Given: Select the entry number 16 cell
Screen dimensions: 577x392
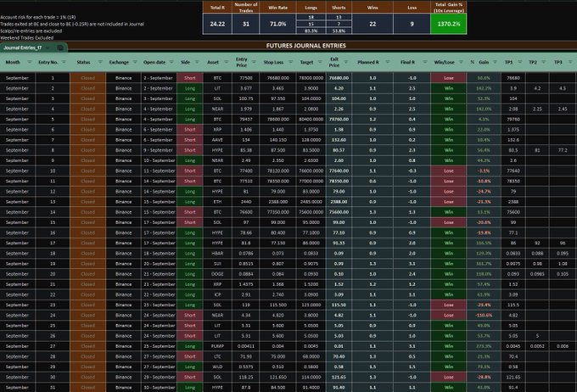Looking at the screenshot, I should pos(53,232).
